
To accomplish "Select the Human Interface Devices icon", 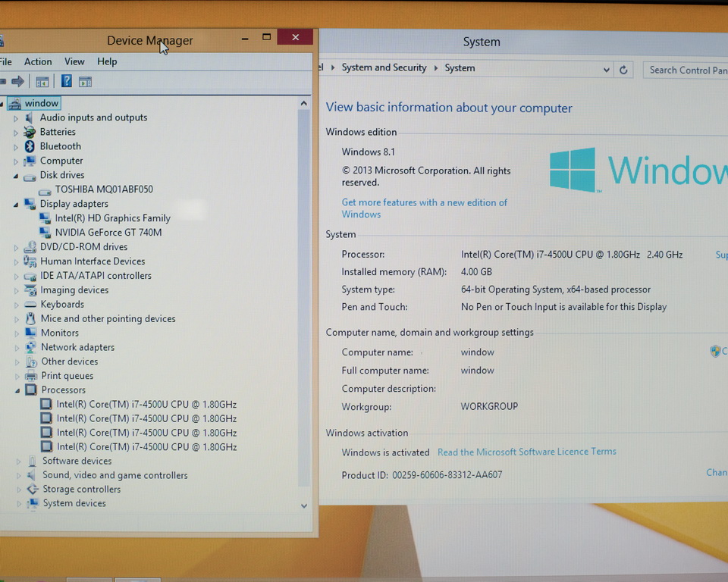I will pos(30,261).
